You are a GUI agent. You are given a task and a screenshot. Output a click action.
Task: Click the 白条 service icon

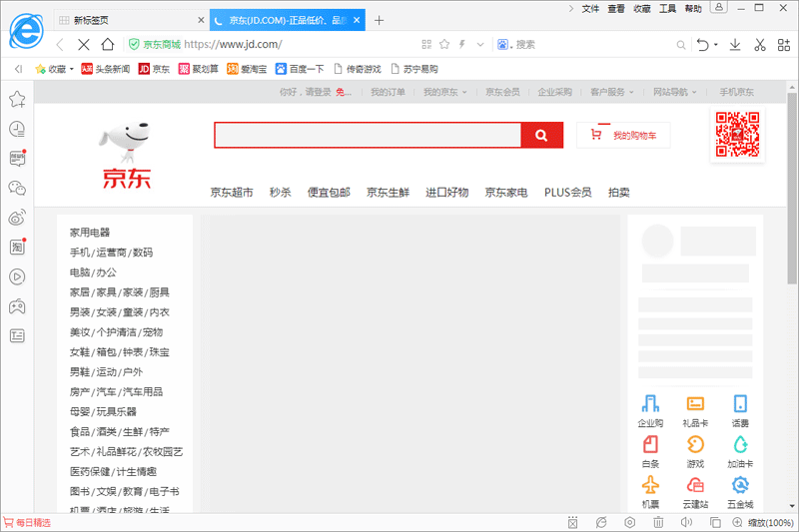click(650, 452)
